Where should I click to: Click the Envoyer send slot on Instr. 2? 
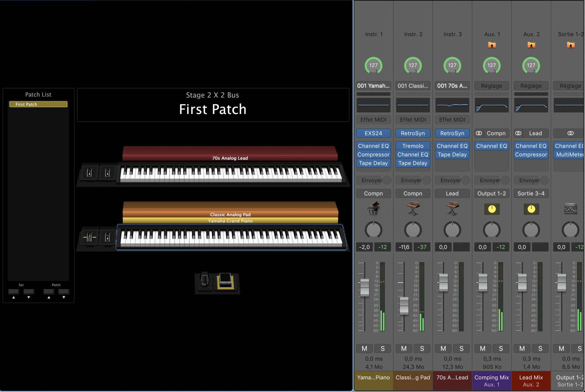pos(411,180)
